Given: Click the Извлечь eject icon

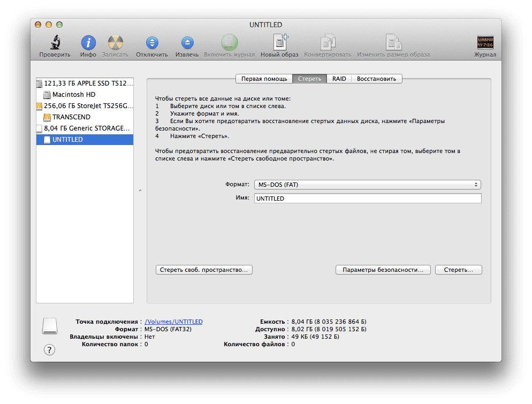Looking at the screenshot, I should coord(187,43).
